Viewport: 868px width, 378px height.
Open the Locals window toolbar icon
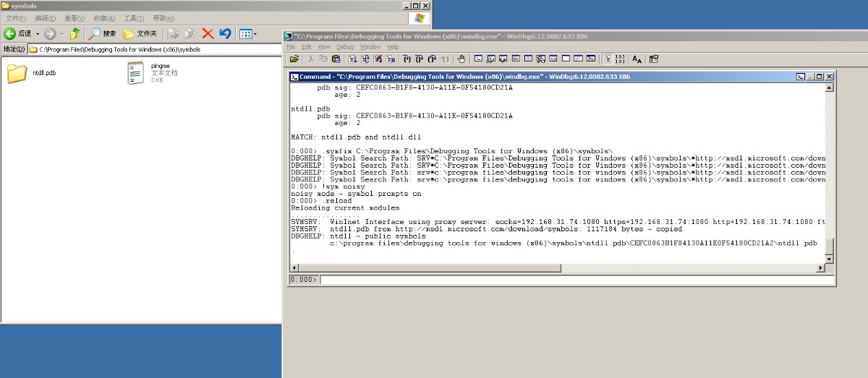[x=503, y=59]
